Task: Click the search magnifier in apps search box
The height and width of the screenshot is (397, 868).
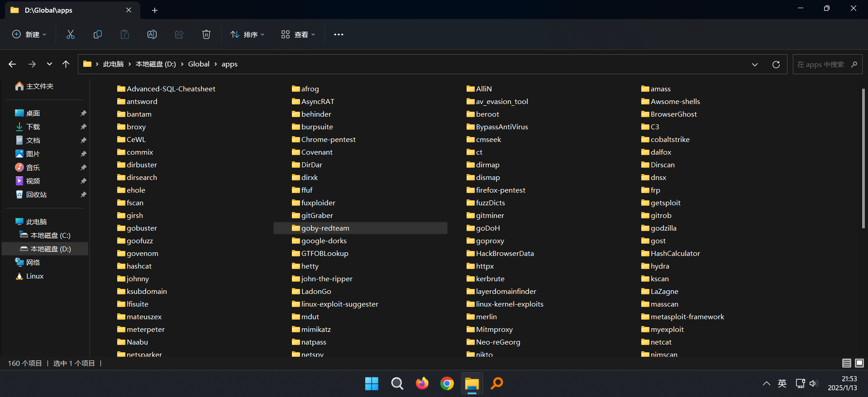Action: point(854,64)
